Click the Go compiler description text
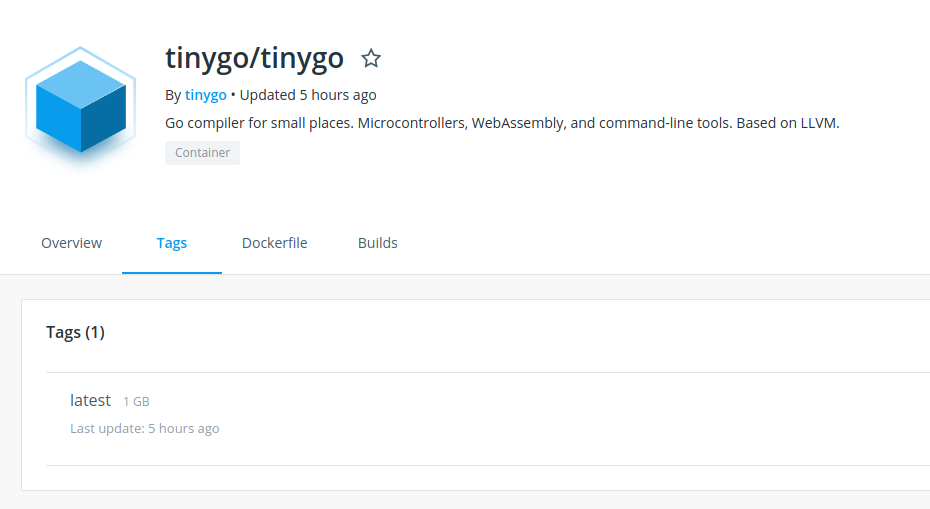Screen dimensions: 930x509 click(502, 123)
